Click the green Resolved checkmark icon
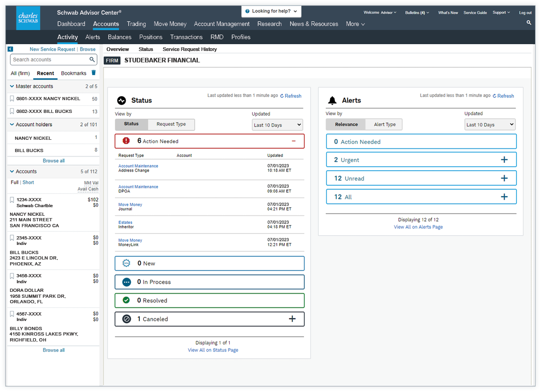 click(126, 300)
